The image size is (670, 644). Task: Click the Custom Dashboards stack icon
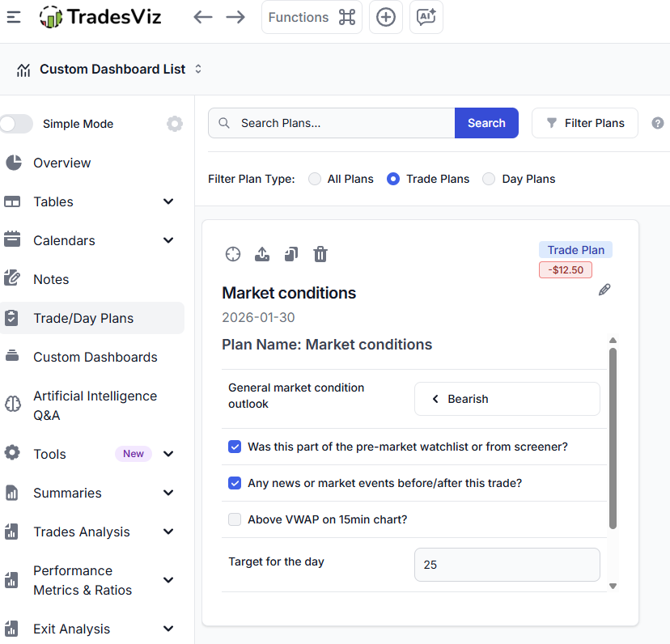click(12, 355)
